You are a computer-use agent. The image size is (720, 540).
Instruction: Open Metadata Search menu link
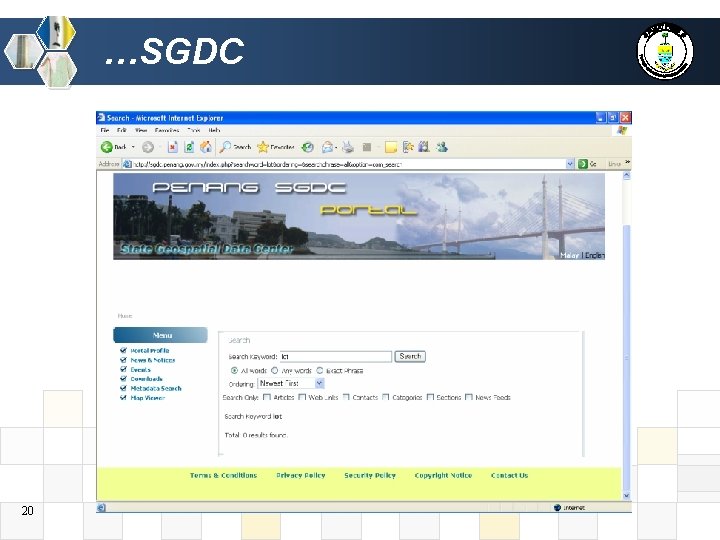coord(156,388)
